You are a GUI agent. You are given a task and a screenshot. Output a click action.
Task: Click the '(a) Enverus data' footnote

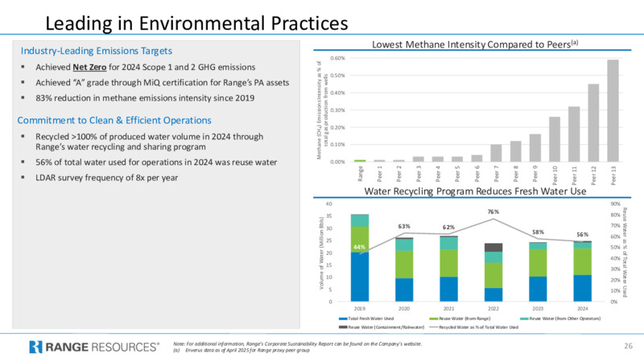coord(242,350)
